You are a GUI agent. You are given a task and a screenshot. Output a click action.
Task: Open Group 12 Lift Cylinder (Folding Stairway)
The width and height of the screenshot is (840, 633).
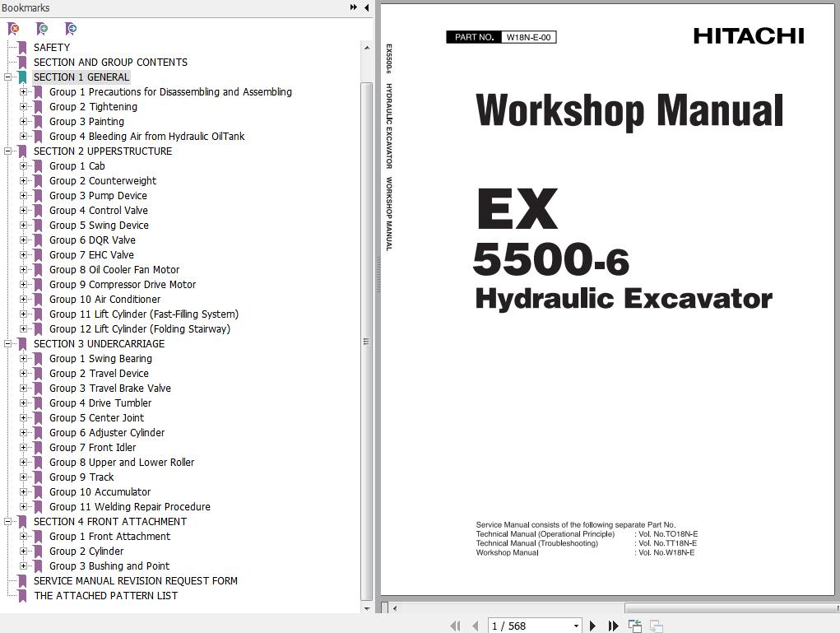[x=140, y=329]
